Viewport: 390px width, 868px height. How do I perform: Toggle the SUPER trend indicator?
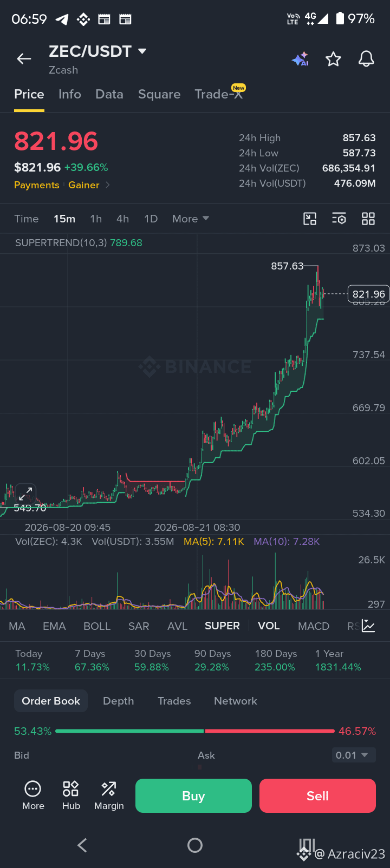pyautogui.click(x=222, y=626)
